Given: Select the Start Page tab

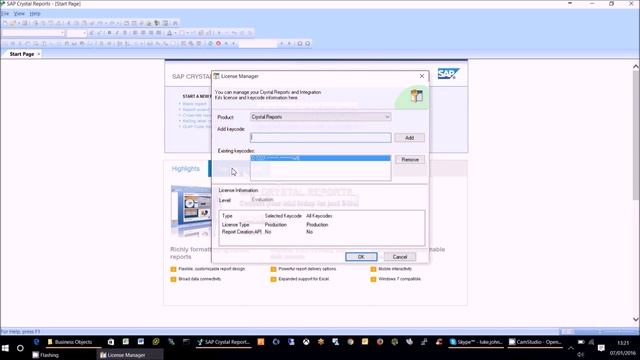Looking at the screenshot, I should point(22,54).
